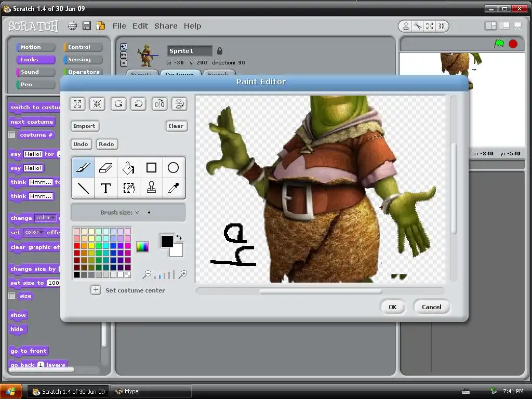Select the duplicate stamp toolbar icon

[x=406, y=26]
